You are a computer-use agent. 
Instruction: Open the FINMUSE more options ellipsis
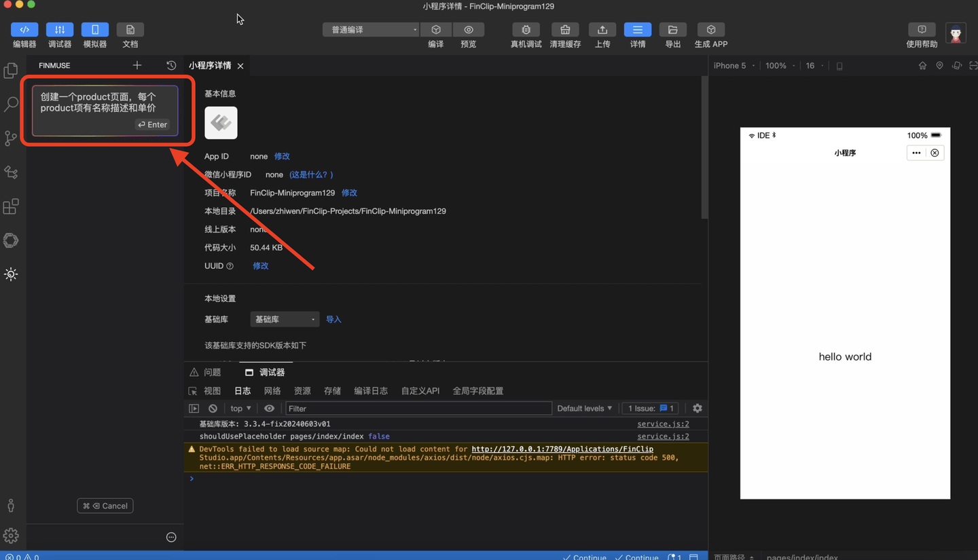click(x=171, y=537)
